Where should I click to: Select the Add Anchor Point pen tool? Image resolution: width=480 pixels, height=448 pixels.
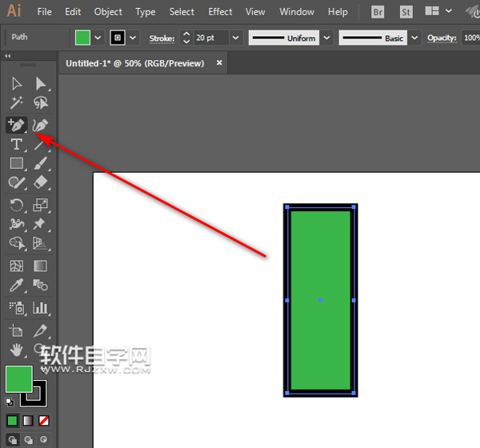[16, 125]
